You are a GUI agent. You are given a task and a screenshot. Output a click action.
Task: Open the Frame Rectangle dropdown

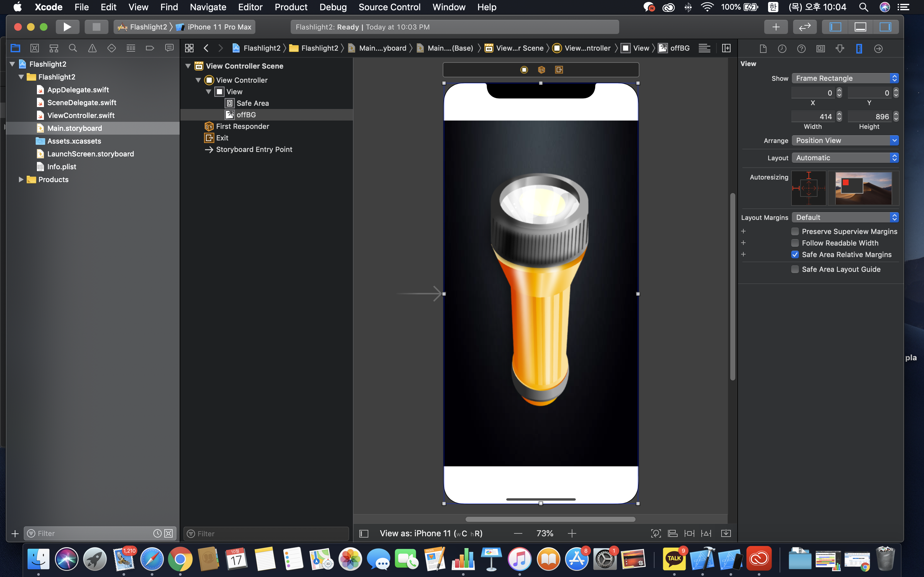click(x=844, y=78)
